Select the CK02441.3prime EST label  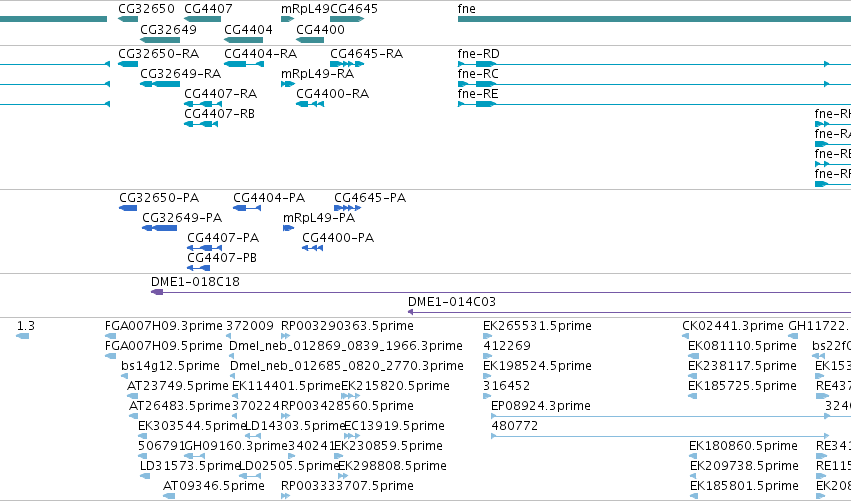[x=733, y=326]
